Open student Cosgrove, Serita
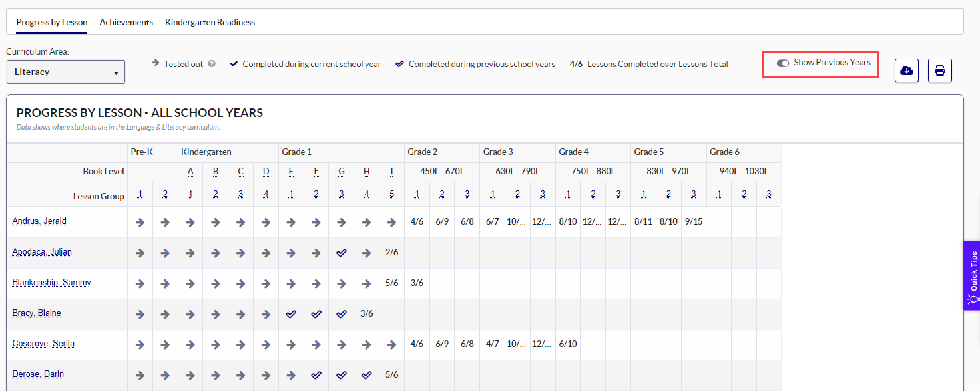Screen dimensions: 980x391 pyautogui.click(x=43, y=344)
